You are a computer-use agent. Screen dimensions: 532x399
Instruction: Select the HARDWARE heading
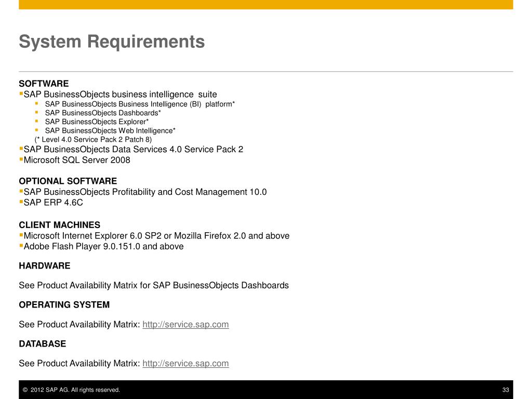(x=45, y=265)
